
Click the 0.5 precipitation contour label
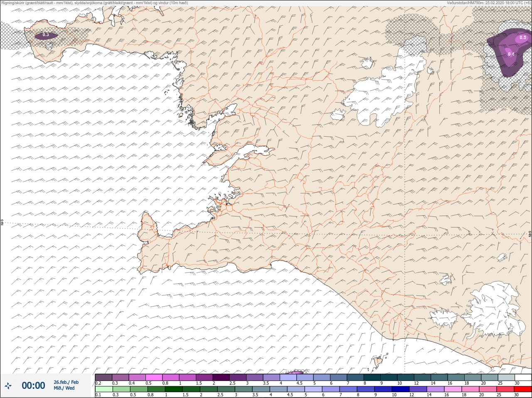[x=523, y=38]
